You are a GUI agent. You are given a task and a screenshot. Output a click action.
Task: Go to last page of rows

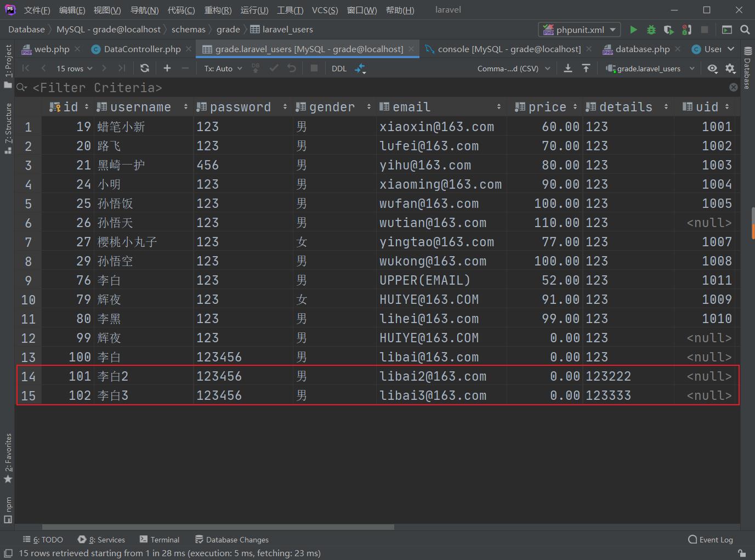pyautogui.click(x=122, y=68)
